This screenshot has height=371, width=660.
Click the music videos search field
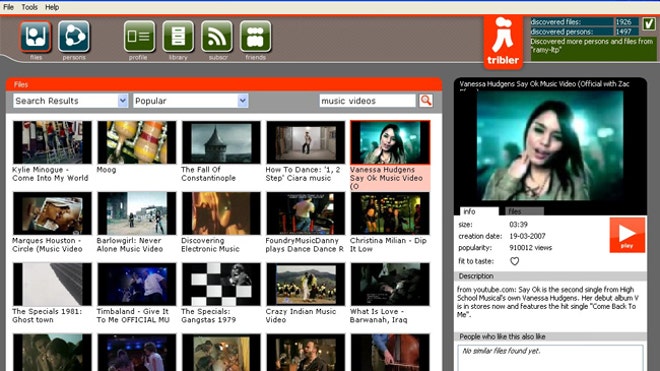[367, 101]
